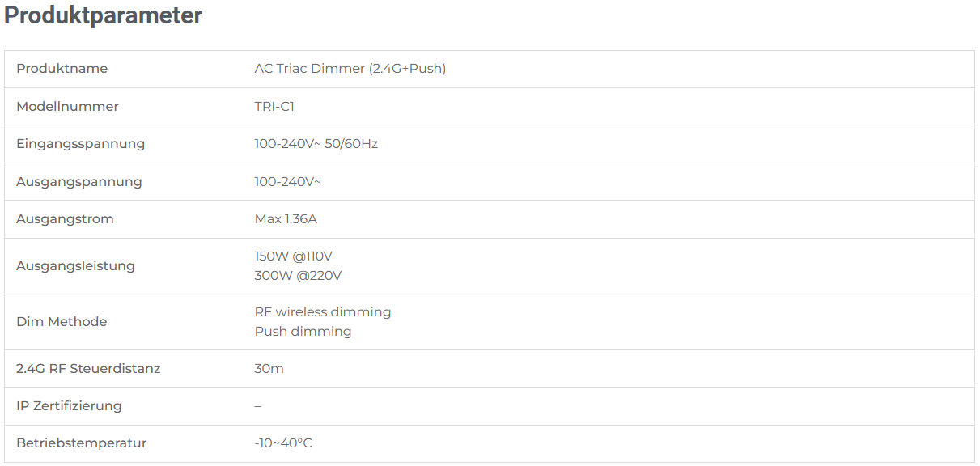
Task: Click the Modellnummer label
Action: pos(67,106)
